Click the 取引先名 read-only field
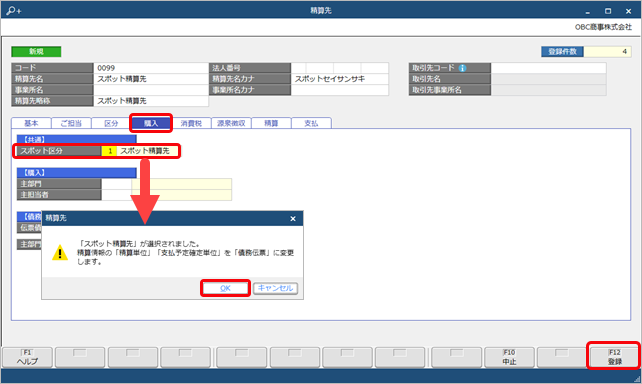The image size is (642, 384). 549,79
